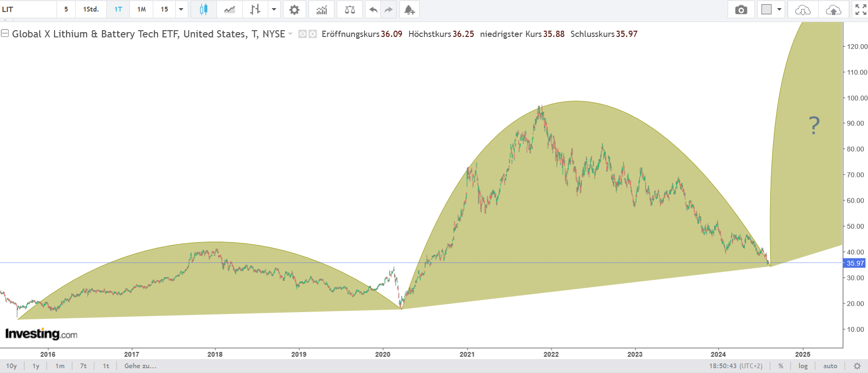Click the 'Gehe zu...' button
Viewport: 868px width, 373px height.
pos(140,366)
